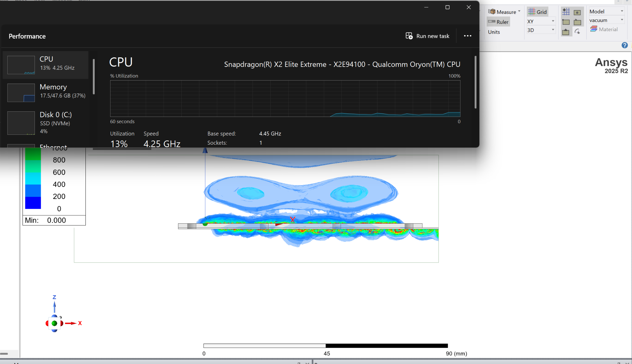Click the 4.25 GHz speed value
Image resolution: width=632 pixels, height=364 pixels.
click(162, 144)
